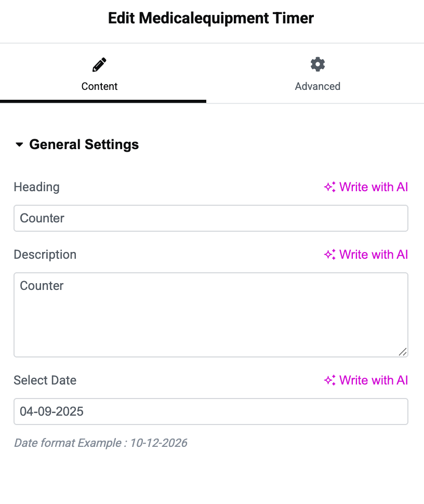Click the Date format Example hint text

[x=100, y=443]
